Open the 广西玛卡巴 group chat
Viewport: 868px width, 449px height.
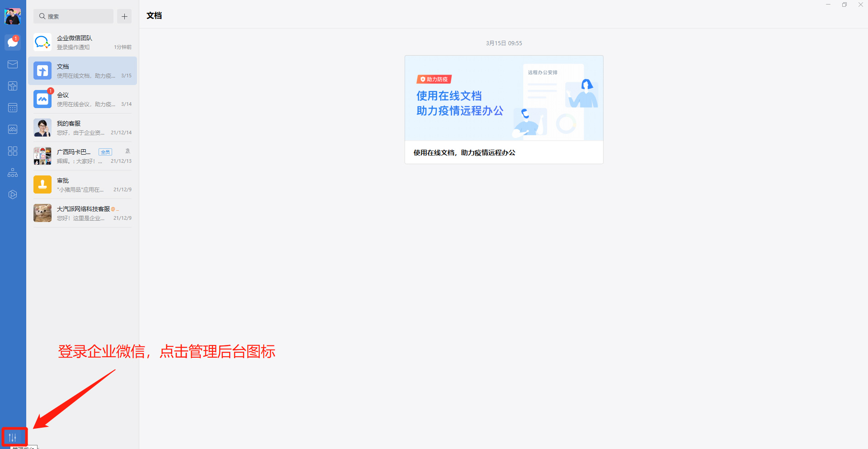tap(82, 156)
